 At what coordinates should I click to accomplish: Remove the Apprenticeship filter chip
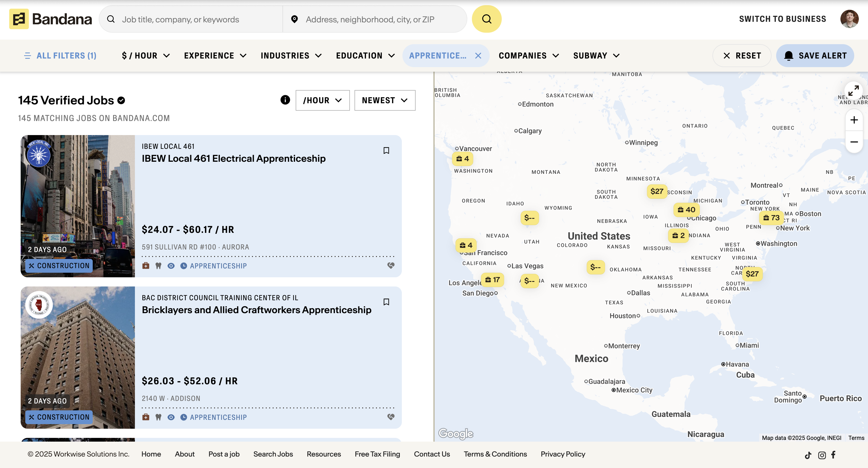pyautogui.click(x=478, y=56)
